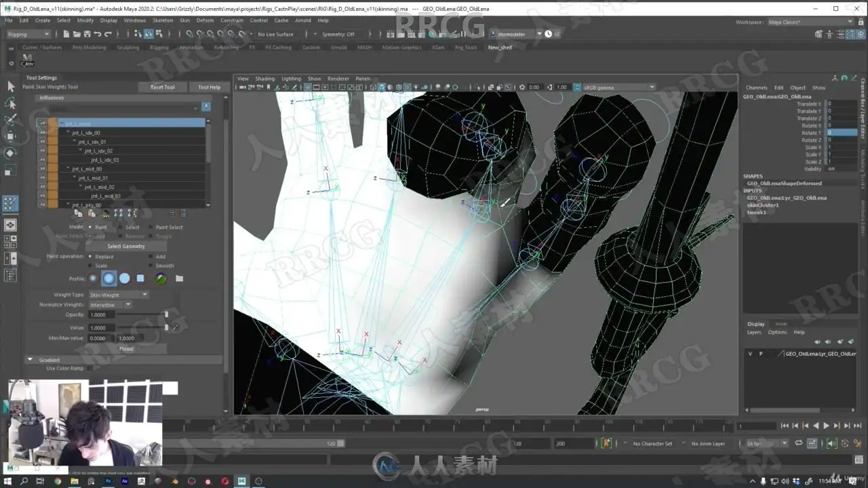This screenshot has width=868, height=488.
Task: Select the Replace paint operation radio
Action: point(90,257)
